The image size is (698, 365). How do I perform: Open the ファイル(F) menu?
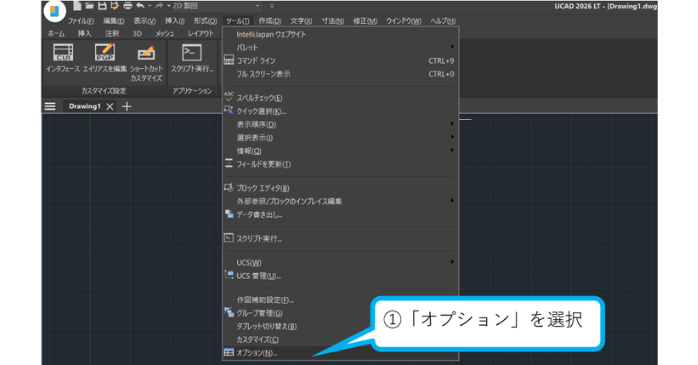point(81,21)
